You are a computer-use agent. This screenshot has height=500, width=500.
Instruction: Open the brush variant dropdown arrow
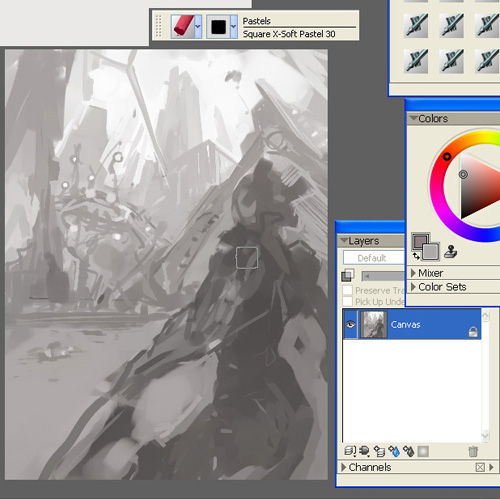pos(234,26)
